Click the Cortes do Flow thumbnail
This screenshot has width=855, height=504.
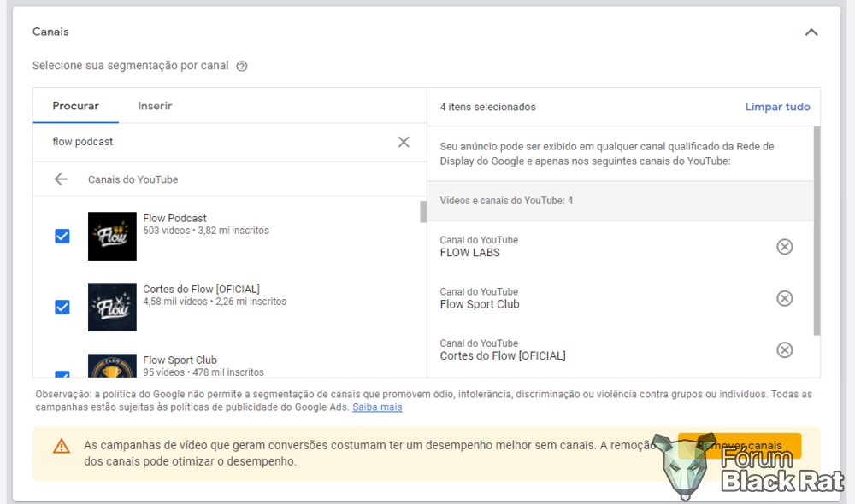[112, 307]
